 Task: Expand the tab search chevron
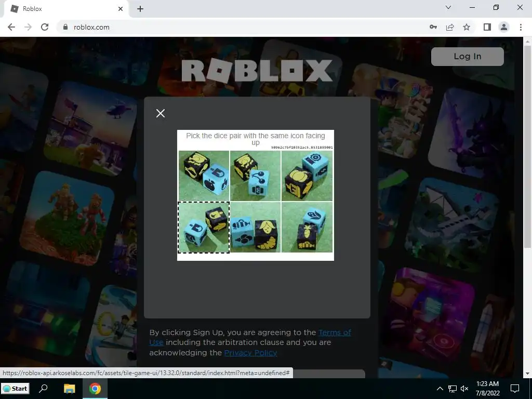coord(448,7)
